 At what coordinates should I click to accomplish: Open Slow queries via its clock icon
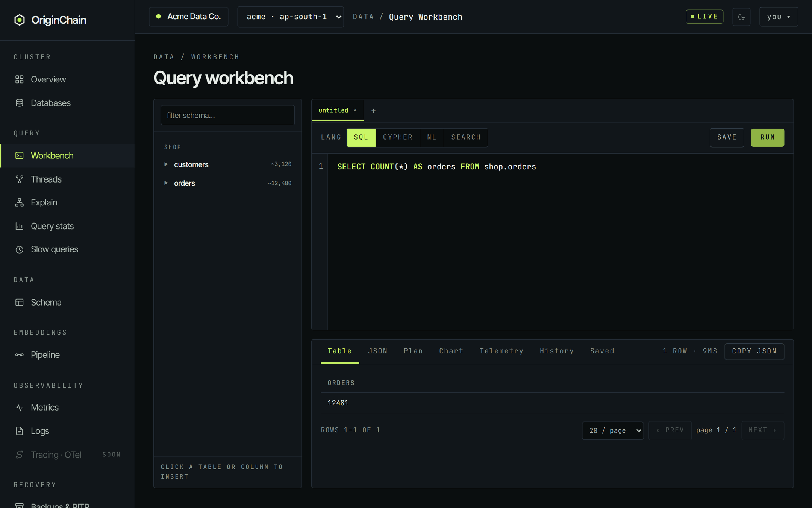pyautogui.click(x=20, y=249)
